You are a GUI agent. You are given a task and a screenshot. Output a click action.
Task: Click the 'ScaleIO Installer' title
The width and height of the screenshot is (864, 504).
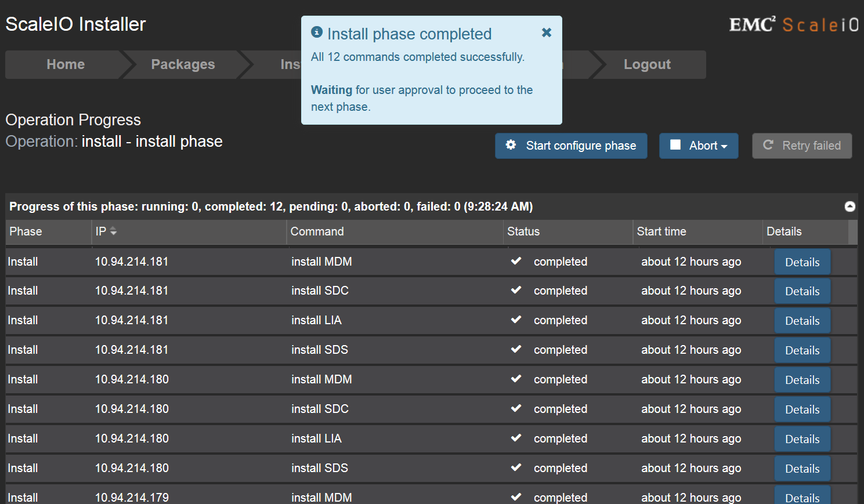coord(75,24)
